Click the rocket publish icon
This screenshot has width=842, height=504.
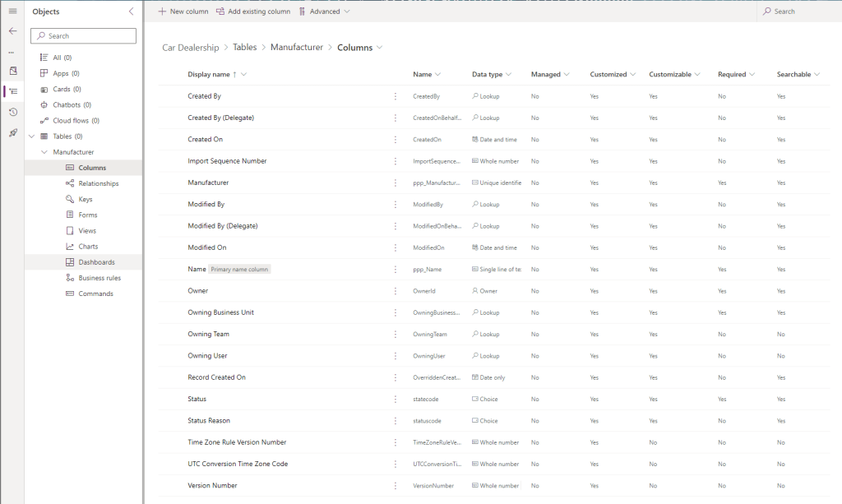12,132
